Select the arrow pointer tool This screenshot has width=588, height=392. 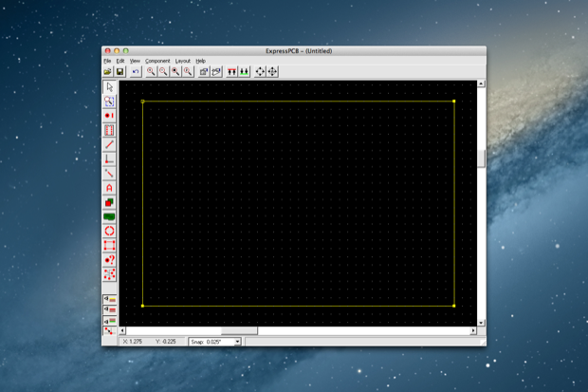point(109,86)
